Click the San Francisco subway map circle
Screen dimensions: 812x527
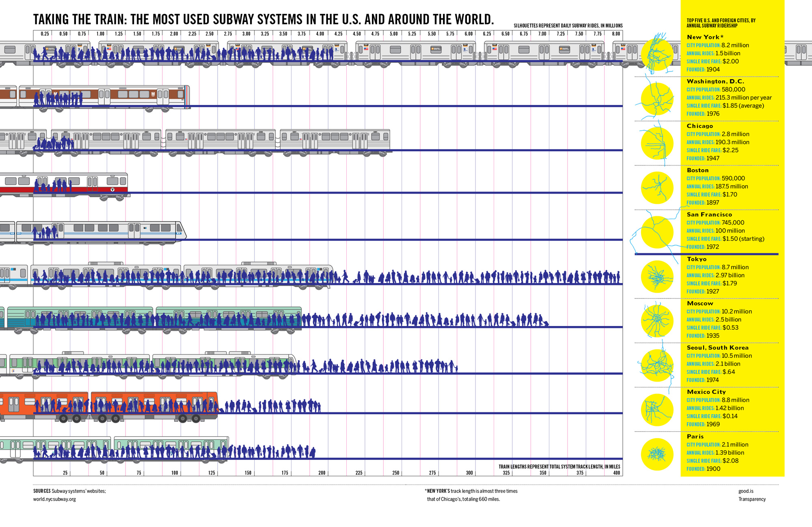pos(657,232)
